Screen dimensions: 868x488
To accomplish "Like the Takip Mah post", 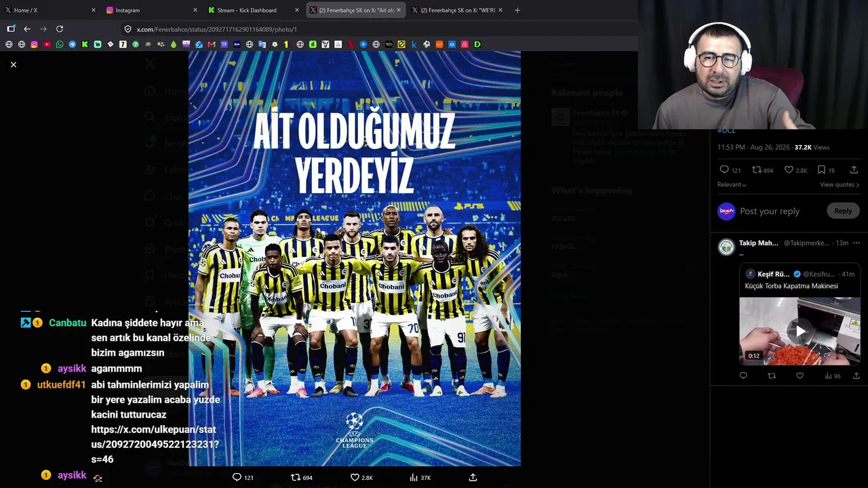I will (800, 375).
